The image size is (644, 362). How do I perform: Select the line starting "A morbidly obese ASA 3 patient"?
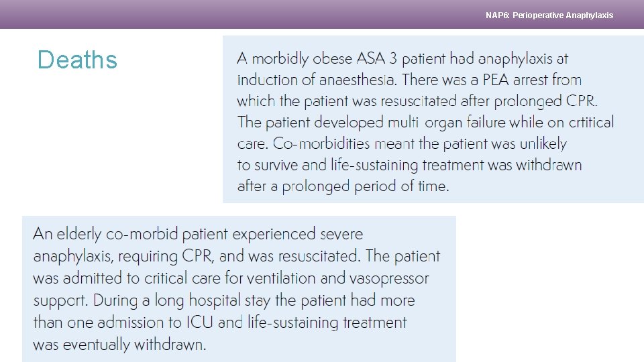(x=402, y=59)
